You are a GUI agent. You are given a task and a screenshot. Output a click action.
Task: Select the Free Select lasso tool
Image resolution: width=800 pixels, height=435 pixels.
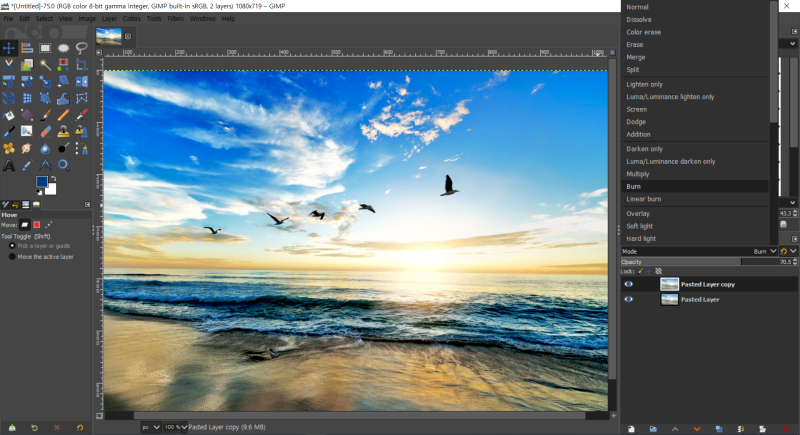tap(80, 47)
